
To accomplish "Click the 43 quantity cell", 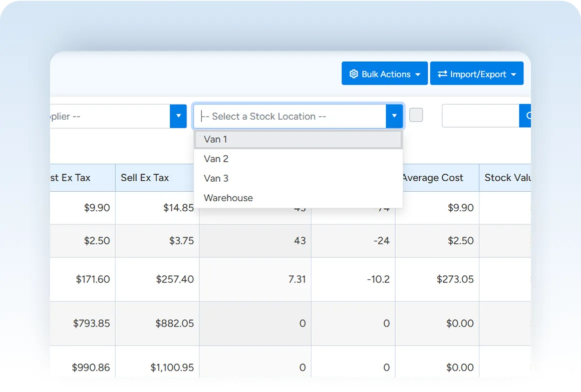I will coord(255,241).
